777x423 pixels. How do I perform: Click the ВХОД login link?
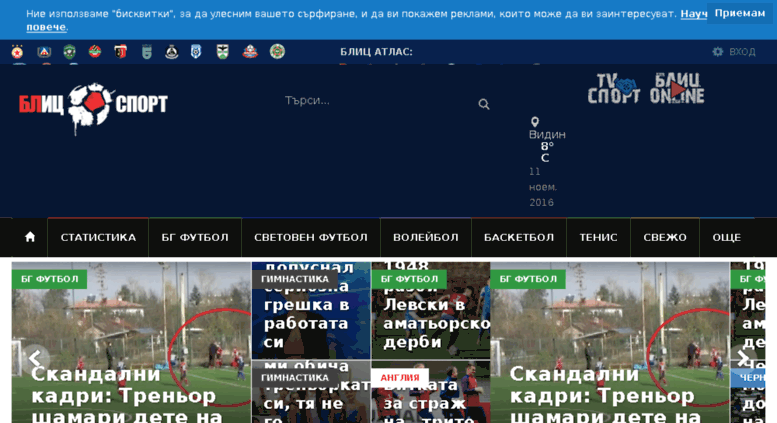(x=742, y=52)
